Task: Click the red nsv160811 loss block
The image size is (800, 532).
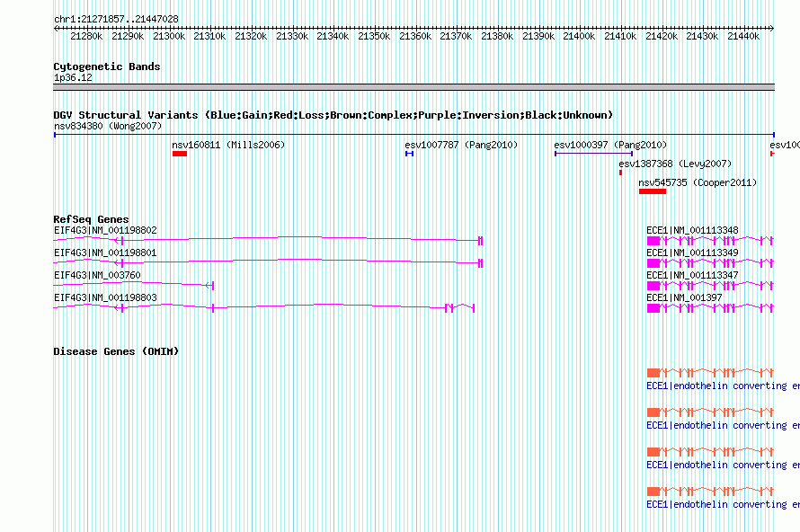Action: tap(180, 154)
